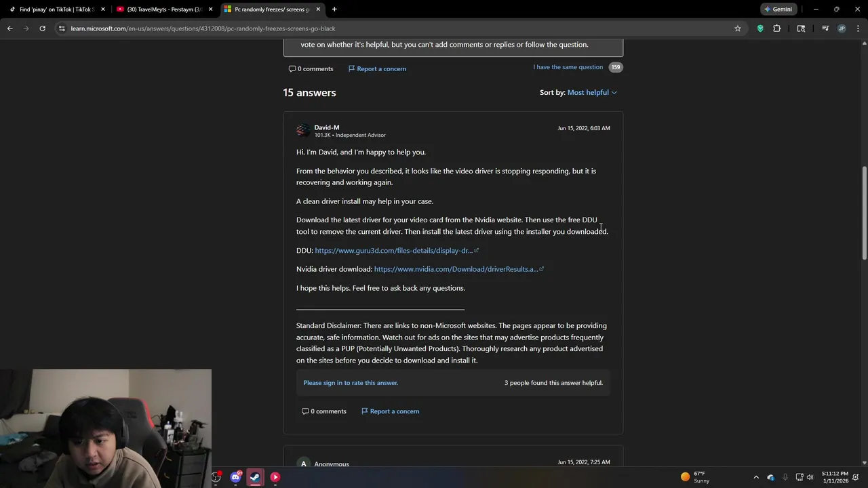Open Chrome three-dot menu
Image resolution: width=868 pixels, height=488 pixels.
tap(859, 28)
